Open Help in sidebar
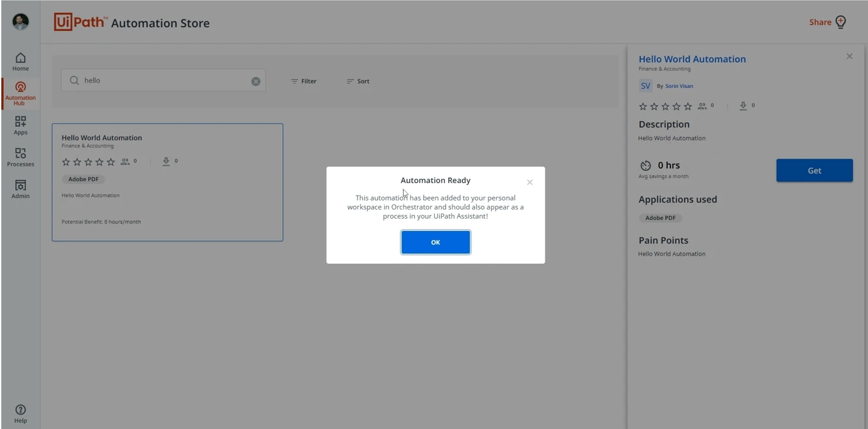 [x=21, y=413]
